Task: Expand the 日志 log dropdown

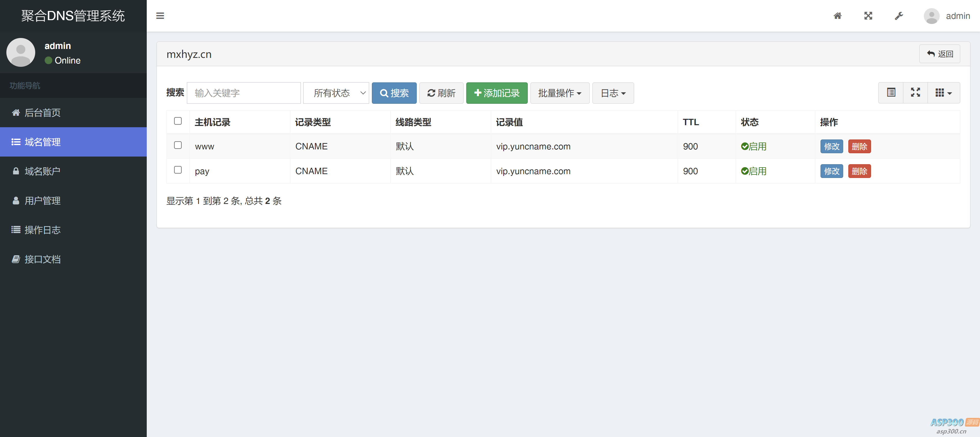Action: (613, 93)
